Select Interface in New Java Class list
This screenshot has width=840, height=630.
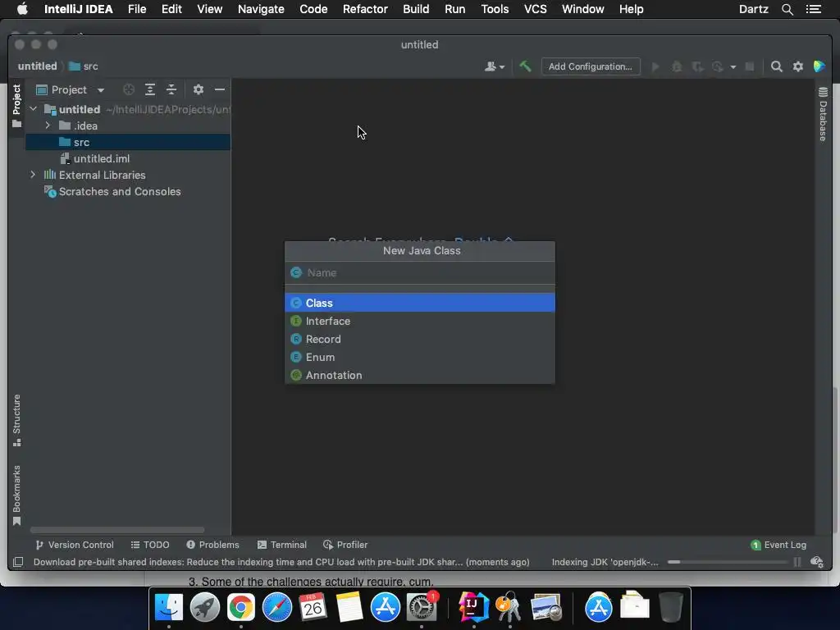[x=420, y=321]
